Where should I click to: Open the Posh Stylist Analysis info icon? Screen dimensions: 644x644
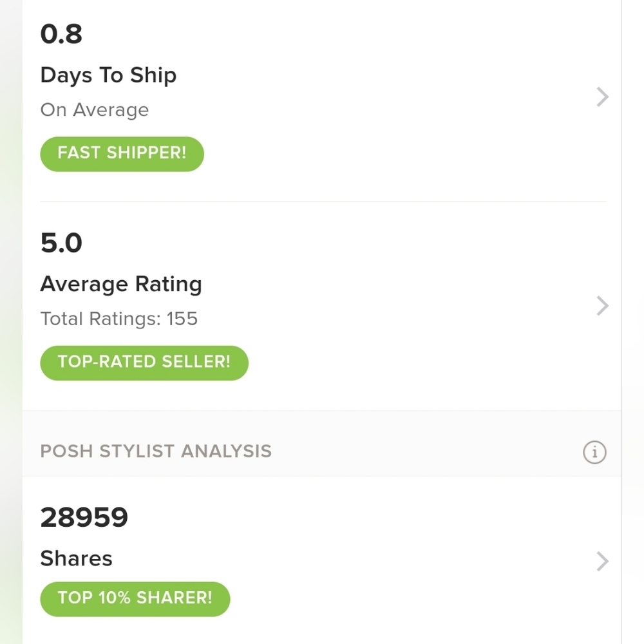tap(594, 452)
